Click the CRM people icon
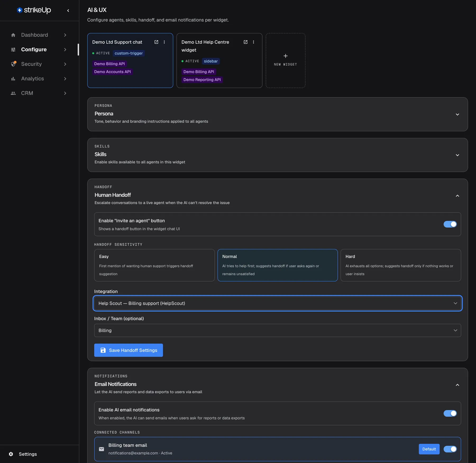The image size is (476, 463). [13, 93]
